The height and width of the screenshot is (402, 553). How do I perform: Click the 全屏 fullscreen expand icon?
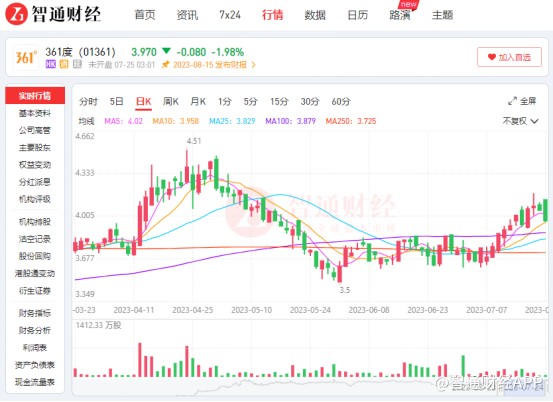[512, 101]
